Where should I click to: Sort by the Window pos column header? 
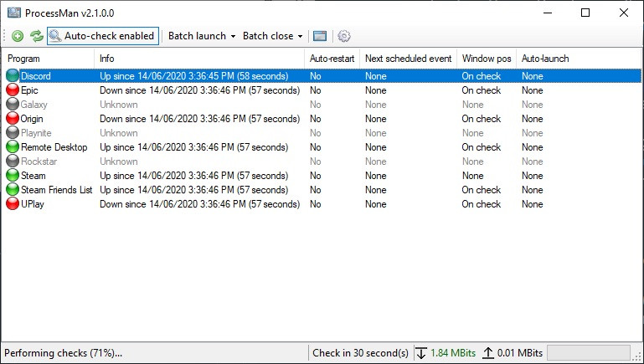coord(487,59)
